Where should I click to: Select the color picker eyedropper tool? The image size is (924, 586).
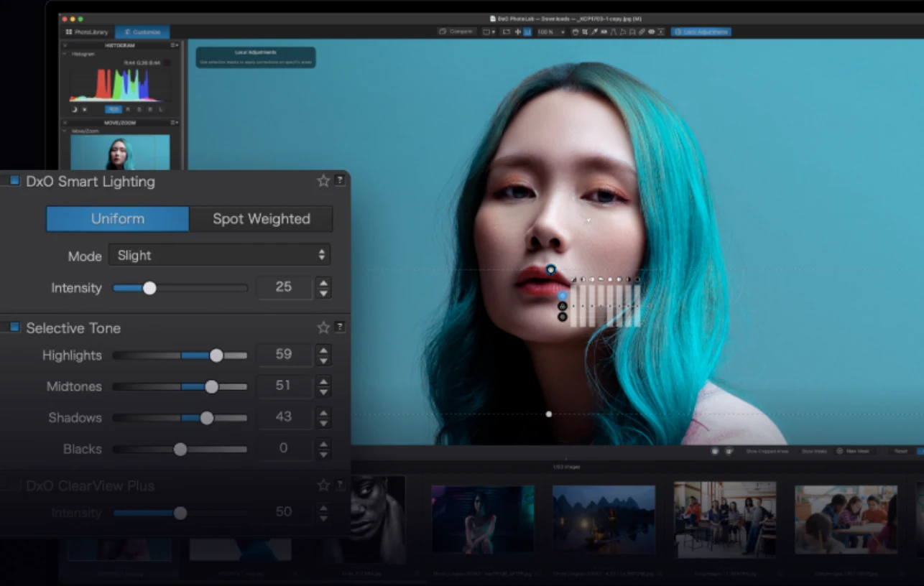pyautogui.click(x=594, y=32)
